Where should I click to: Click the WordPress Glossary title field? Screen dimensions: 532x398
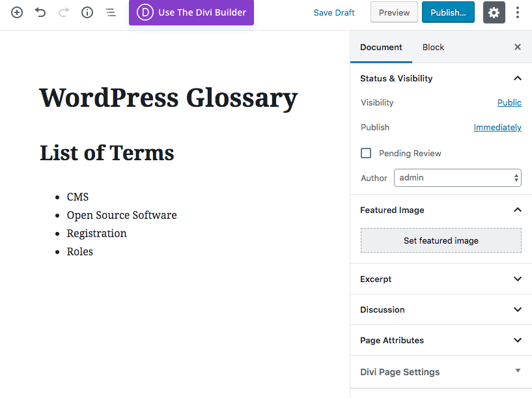169,98
